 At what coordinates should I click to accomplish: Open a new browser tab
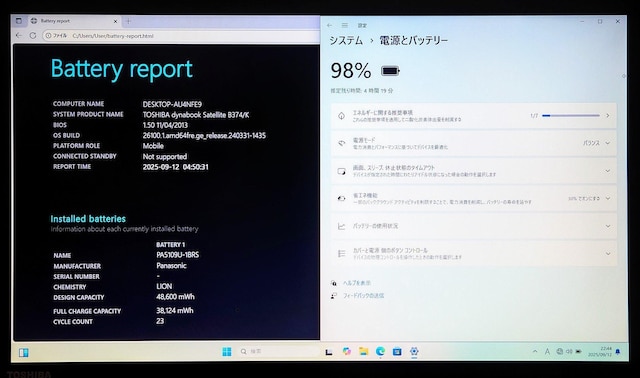coord(128,21)
